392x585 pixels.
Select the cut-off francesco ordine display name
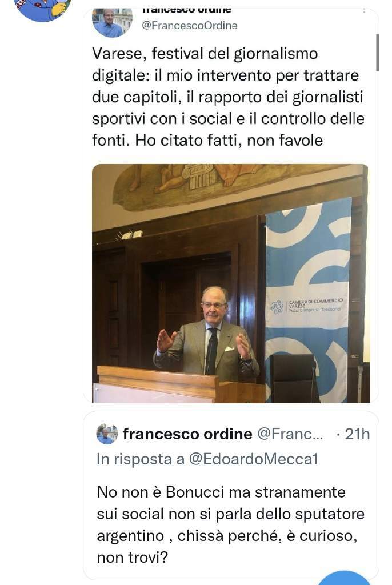pyautogui.click(x=187, y=10)
